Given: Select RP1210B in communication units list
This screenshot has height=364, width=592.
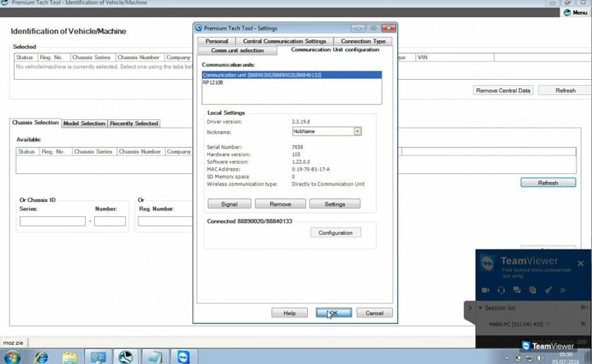Looking at the screenshot, I should [292, 82].
